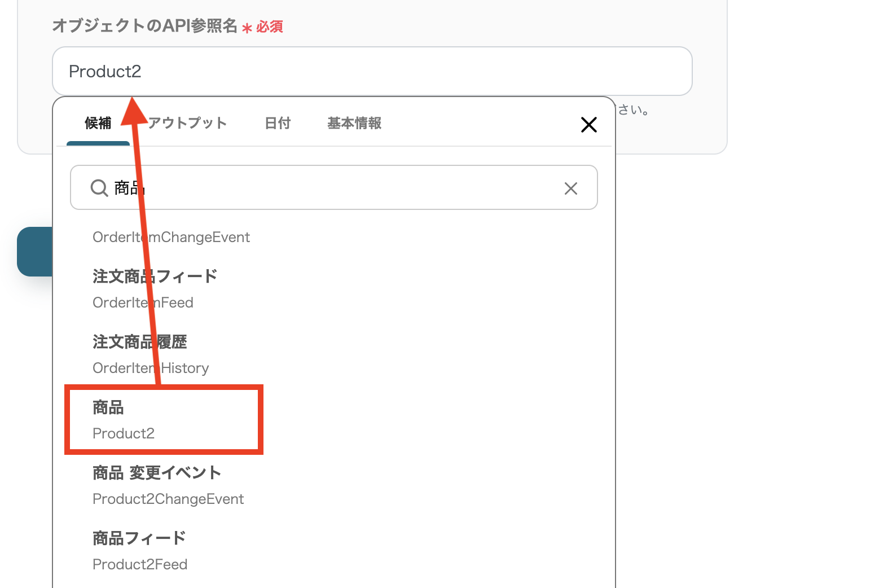Click the magnifying glass search icon
The width and height of the screenshot is (879, 588).
pyautogui.click(x=99, y=188)
